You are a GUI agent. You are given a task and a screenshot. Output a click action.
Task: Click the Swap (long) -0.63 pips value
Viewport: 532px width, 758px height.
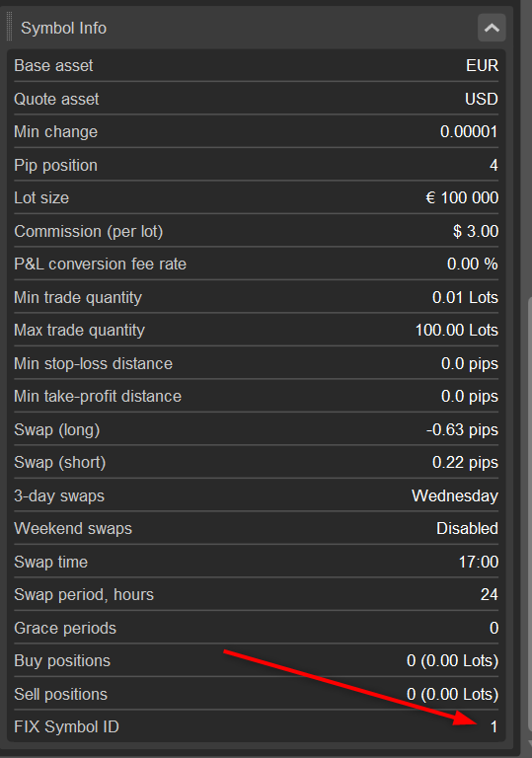tap(462, 429)
